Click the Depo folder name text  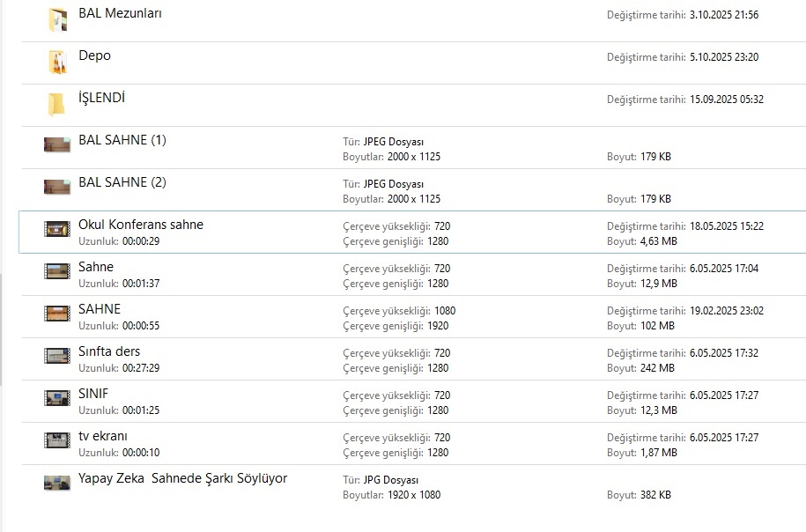tap(94, 55)
